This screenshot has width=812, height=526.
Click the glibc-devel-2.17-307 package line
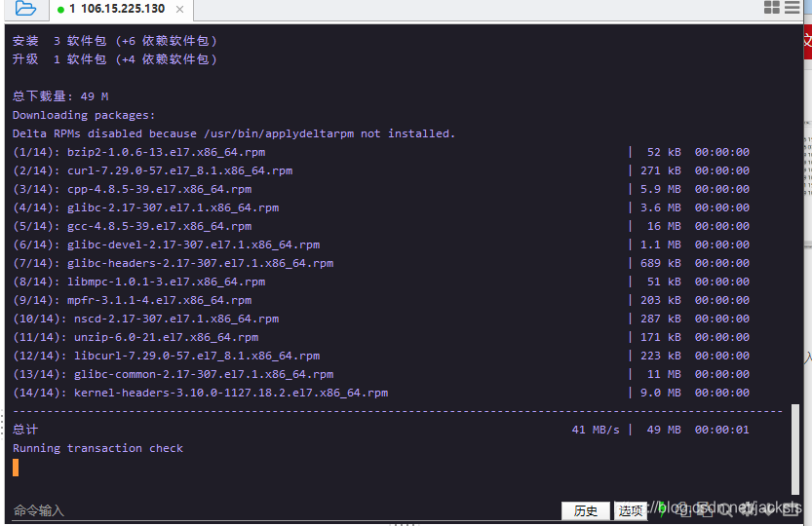[381, 244]
